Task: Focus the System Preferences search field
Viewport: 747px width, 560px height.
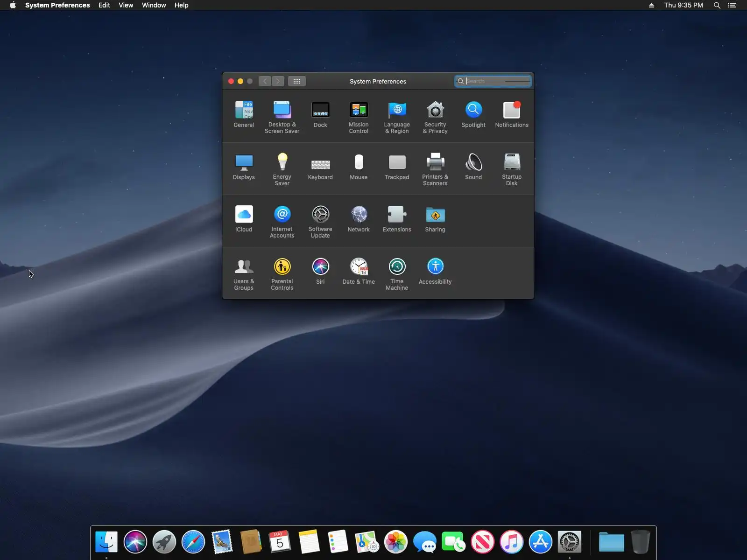Action: (x=493, y=81)
